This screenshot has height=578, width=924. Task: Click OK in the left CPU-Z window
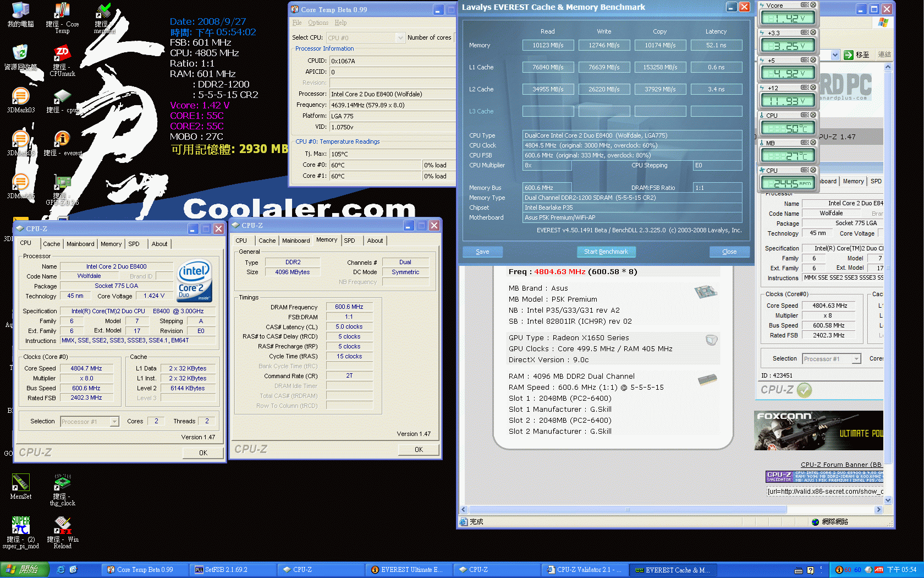click(203, 452)
